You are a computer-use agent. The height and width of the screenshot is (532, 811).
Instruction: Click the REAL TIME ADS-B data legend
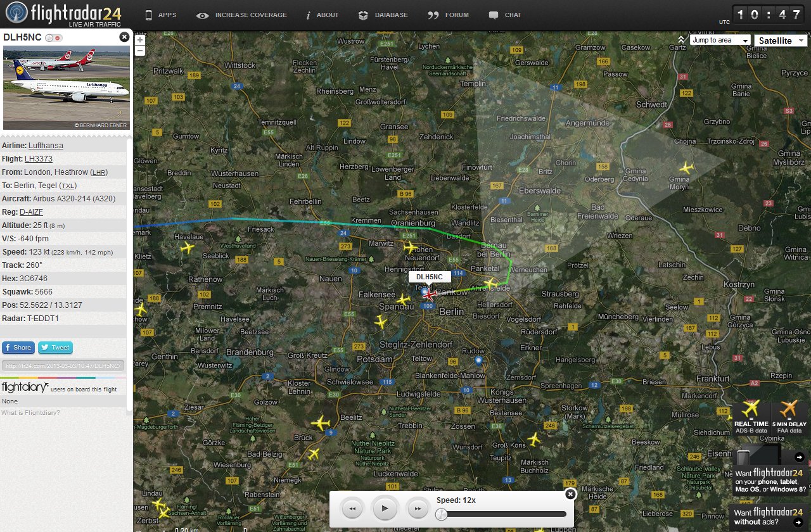pyautogui.click(x=751, y=417)
